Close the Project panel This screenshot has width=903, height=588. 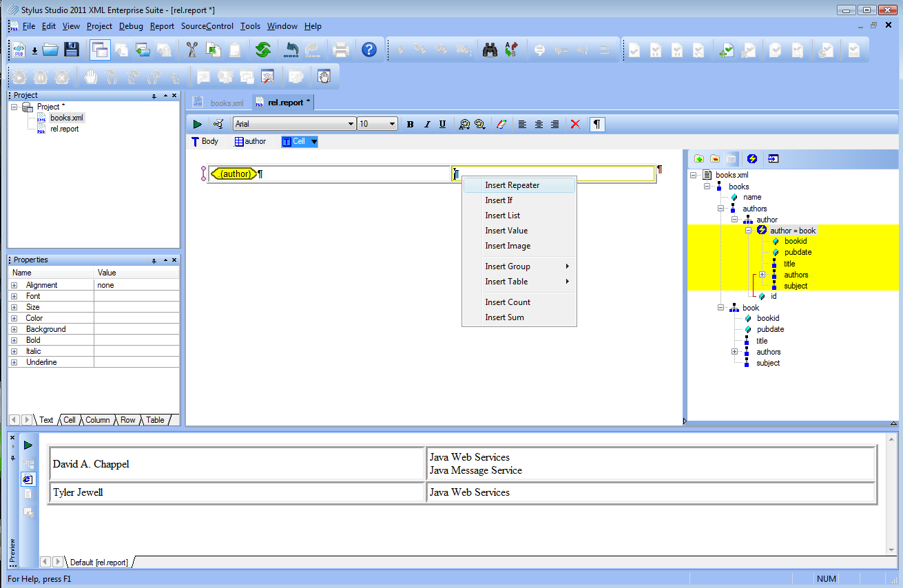[x=174, y=96]
